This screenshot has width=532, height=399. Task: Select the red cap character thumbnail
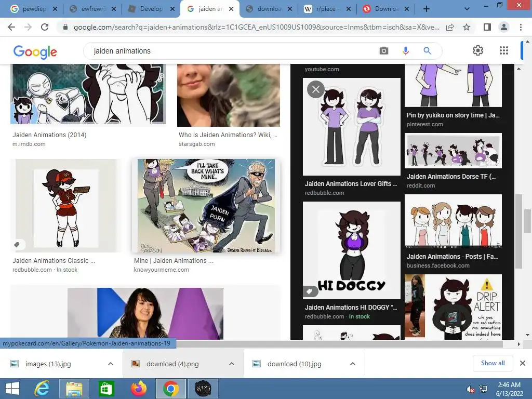66,206
